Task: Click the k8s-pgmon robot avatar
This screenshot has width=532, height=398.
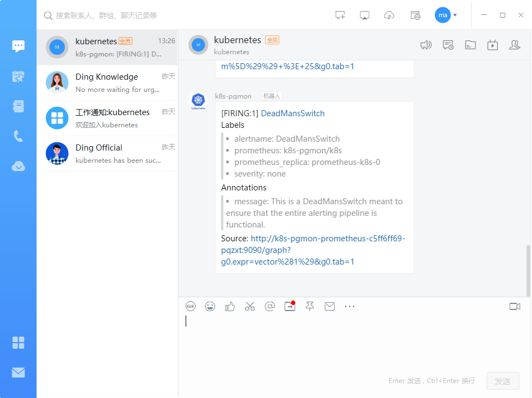Action: pyautogui.click(x=198, y=101)
